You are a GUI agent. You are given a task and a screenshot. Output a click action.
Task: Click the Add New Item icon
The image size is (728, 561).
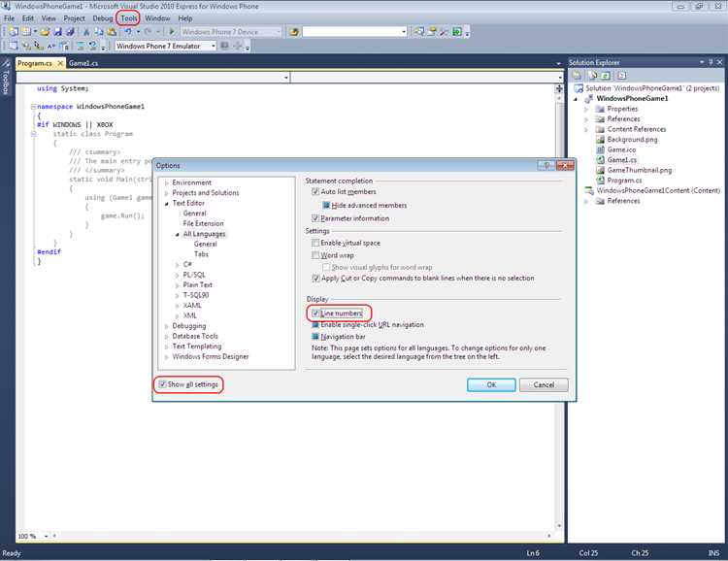click(x=26, y=32)
